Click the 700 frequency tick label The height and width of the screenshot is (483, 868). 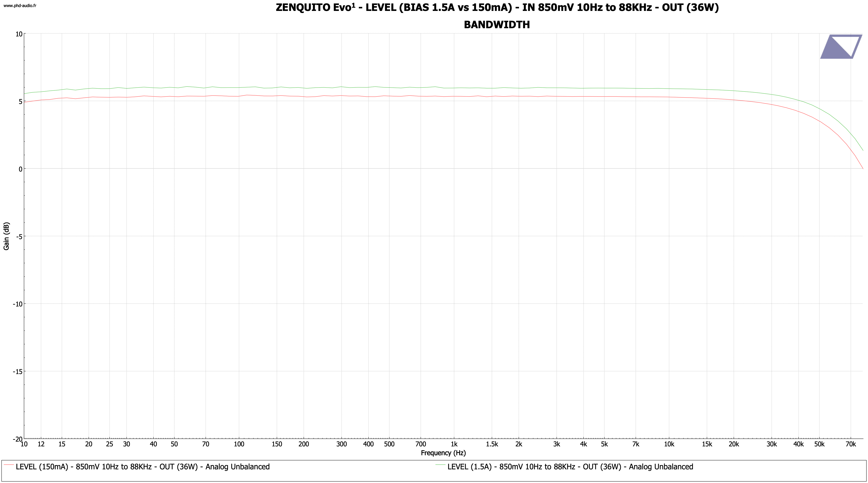(420, 444)
